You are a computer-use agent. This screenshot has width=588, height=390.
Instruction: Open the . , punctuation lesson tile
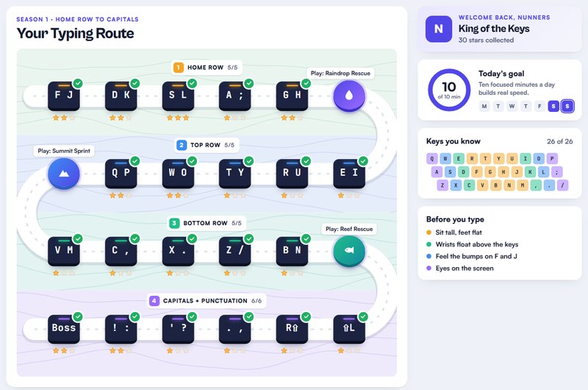(x=234, y=329)
